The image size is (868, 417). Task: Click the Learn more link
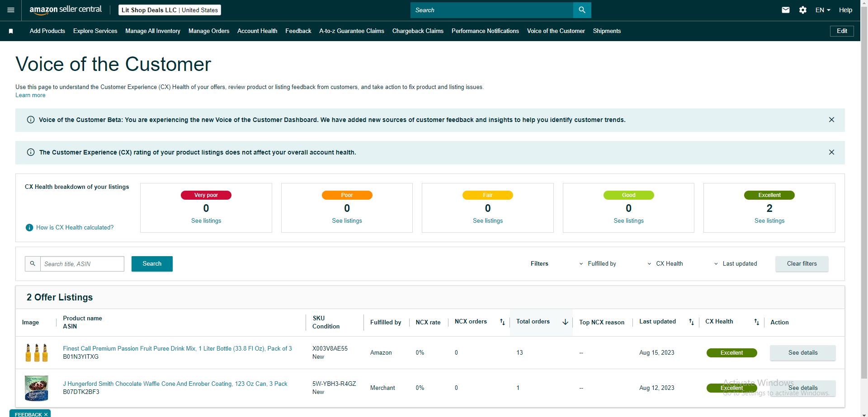click(30, 95)
